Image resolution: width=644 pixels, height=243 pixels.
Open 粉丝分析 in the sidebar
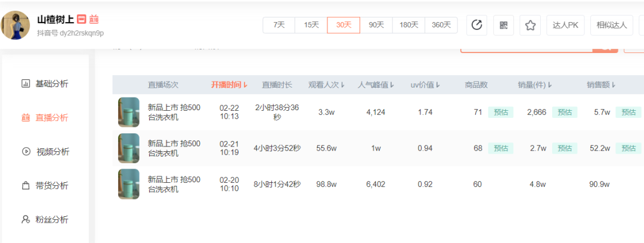pos(45,220)
